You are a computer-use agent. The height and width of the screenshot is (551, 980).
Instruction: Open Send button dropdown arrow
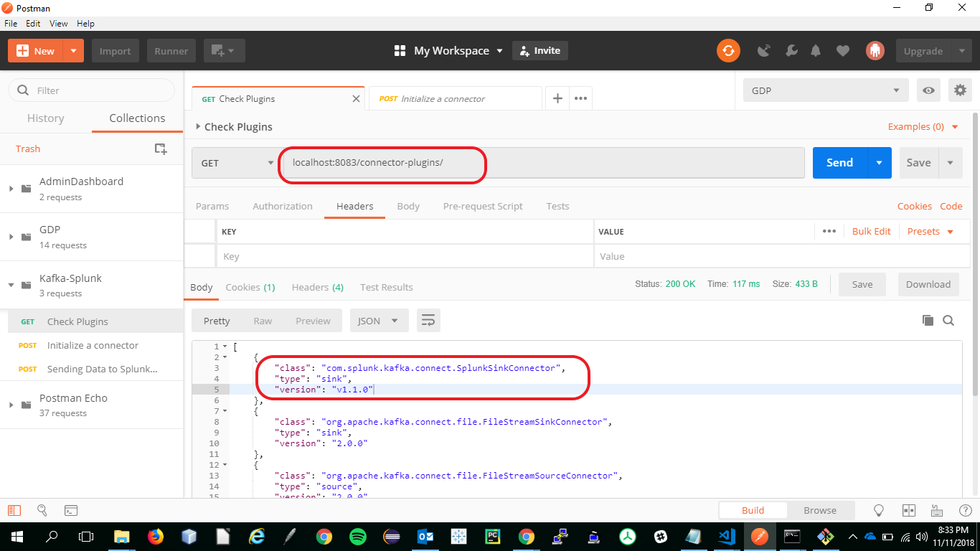(879, 163)
